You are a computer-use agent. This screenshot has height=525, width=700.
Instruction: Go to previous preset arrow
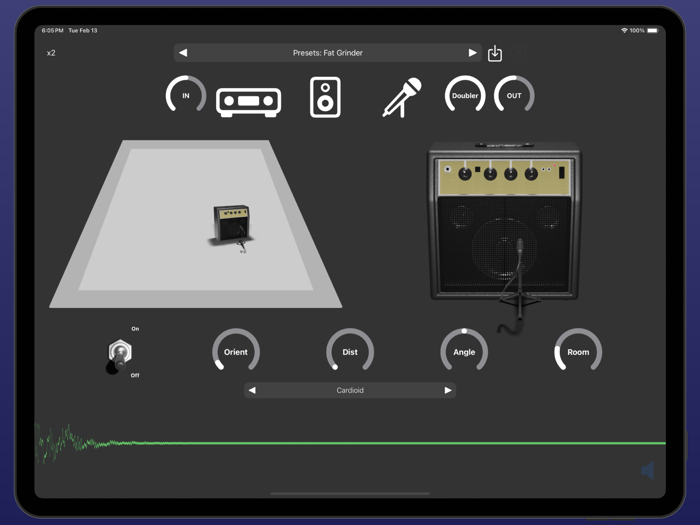[183, 53]
